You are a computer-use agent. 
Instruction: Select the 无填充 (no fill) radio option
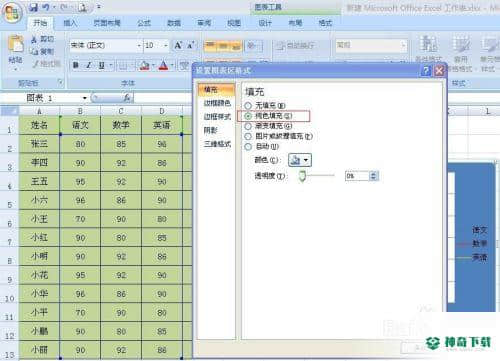pyautogui.click(x=248, y=106)
